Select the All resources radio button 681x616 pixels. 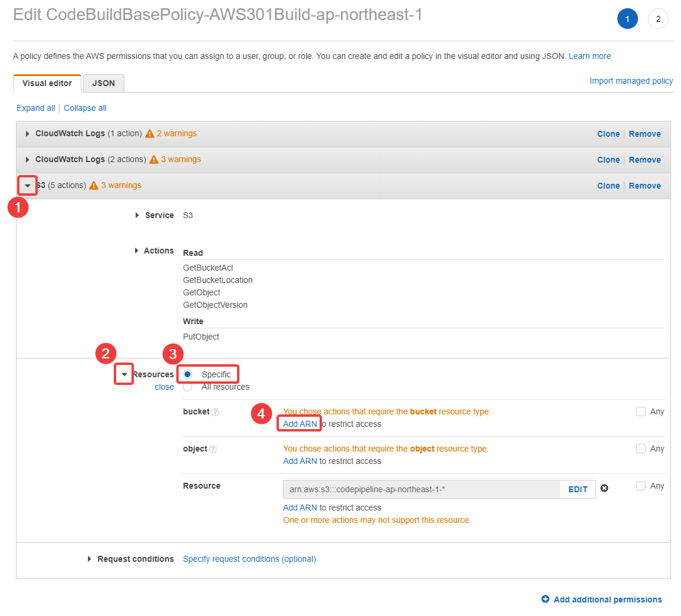click(x=187, y=387)
